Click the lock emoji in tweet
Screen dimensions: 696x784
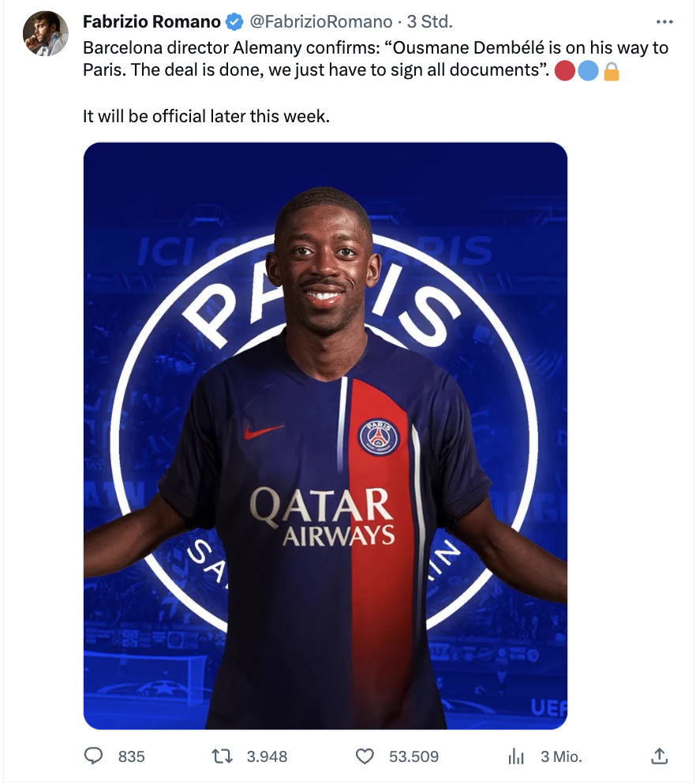tap(612, 71)
